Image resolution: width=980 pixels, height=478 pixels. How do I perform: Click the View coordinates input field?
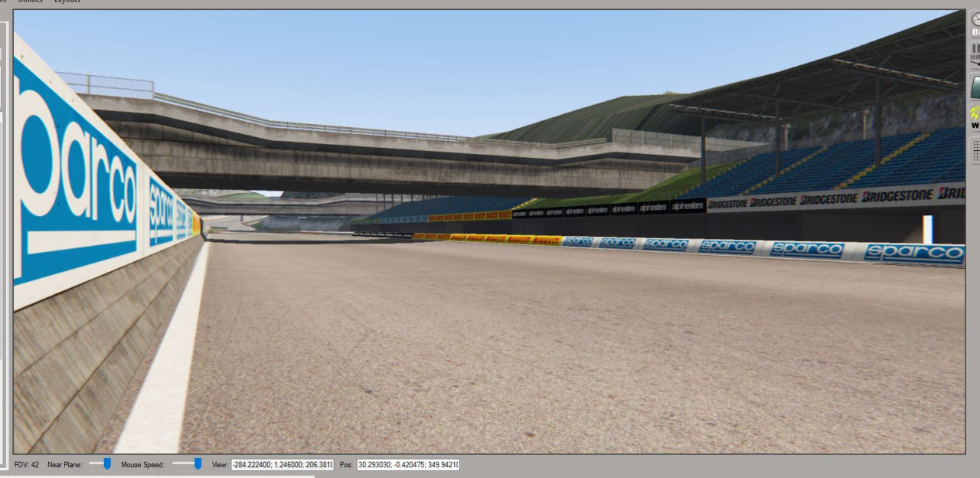click(x=283, y=465)
